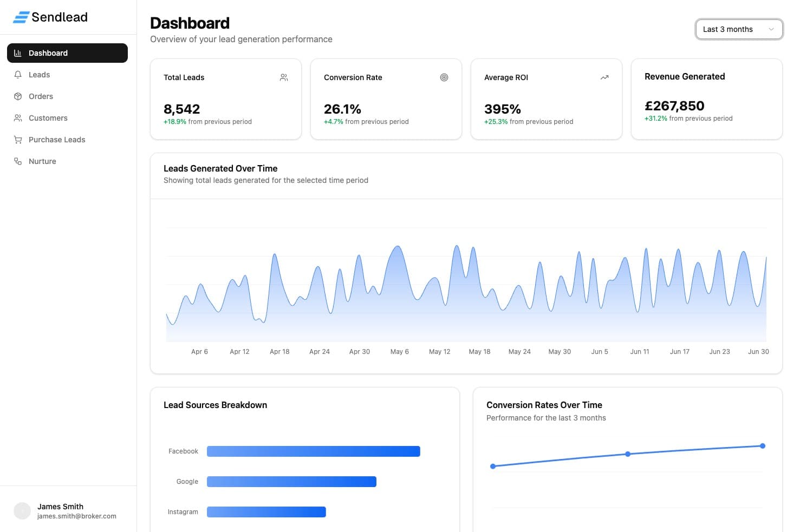793x532 pixels.
Task: Click the Nurture branch icon
Action: 18,161
